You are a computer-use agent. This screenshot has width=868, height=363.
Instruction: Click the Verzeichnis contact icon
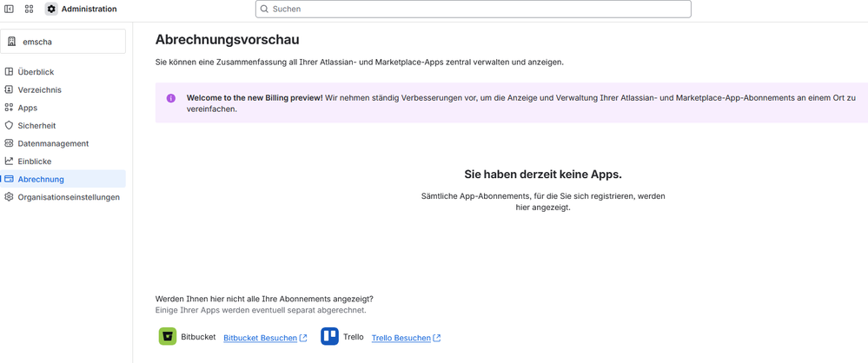(x=9, y=89)
